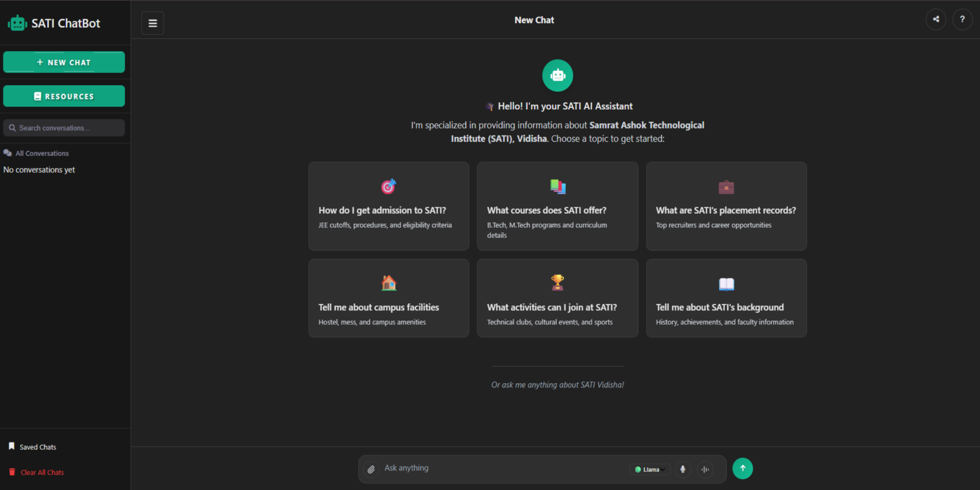Open the Llama model selector

pos(650,469)
